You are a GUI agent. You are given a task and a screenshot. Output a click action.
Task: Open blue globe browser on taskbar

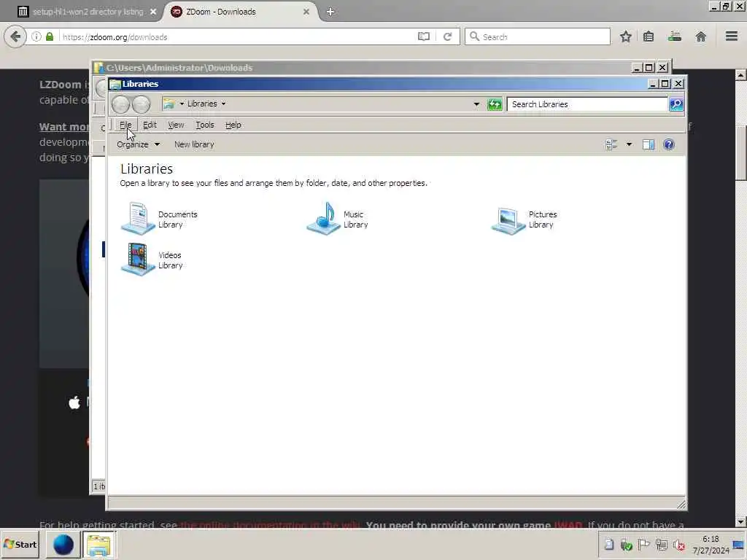point(63,545)
